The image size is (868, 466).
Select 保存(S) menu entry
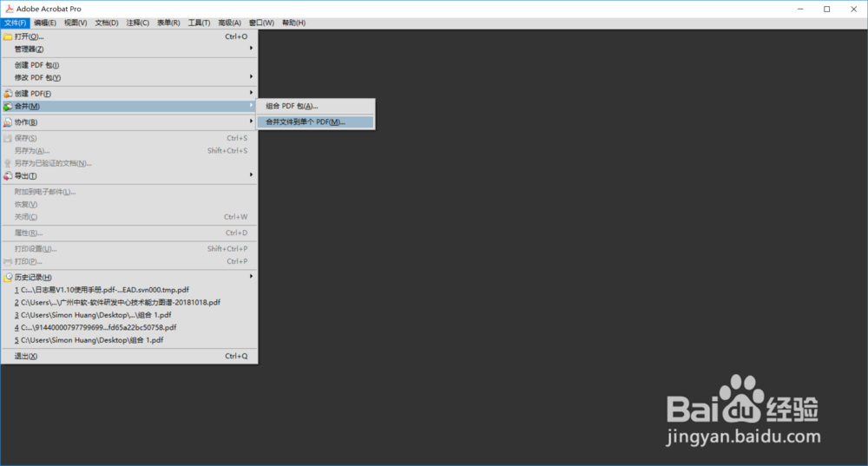[129, 138]
